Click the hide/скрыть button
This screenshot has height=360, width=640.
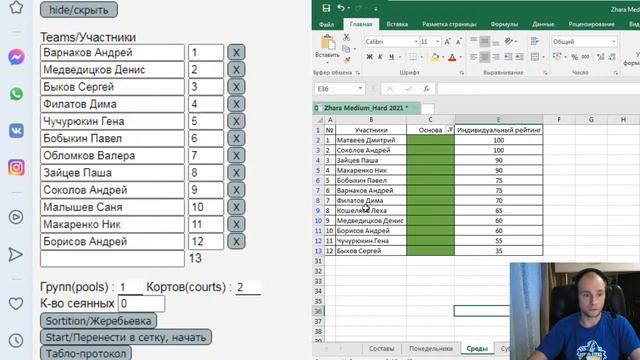(x=79, y=10)
